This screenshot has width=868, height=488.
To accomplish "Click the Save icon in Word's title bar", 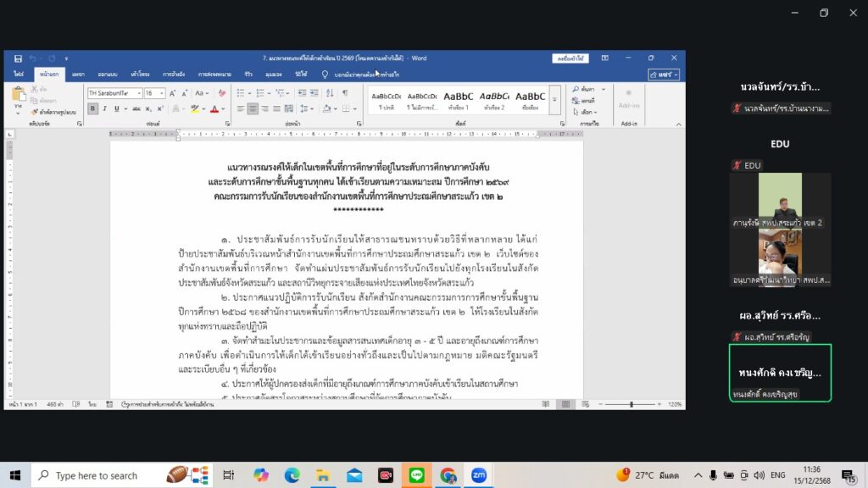I will (x=19, y=58).
